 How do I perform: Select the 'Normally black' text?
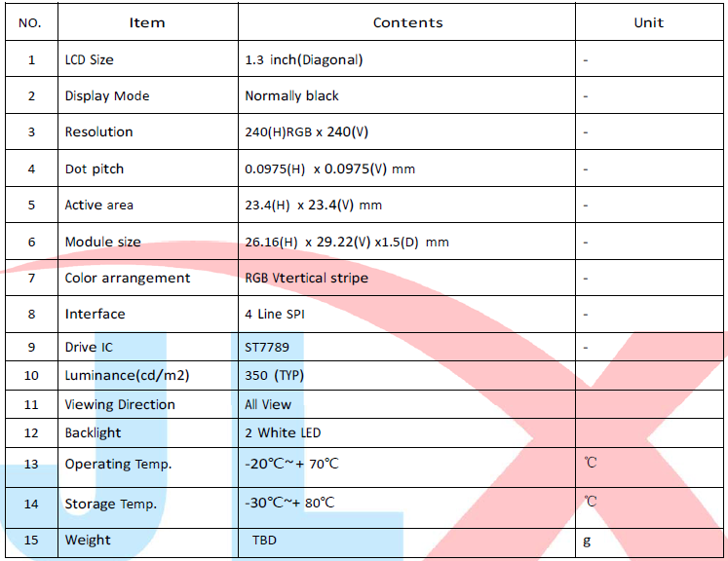[x=291, y=95]
